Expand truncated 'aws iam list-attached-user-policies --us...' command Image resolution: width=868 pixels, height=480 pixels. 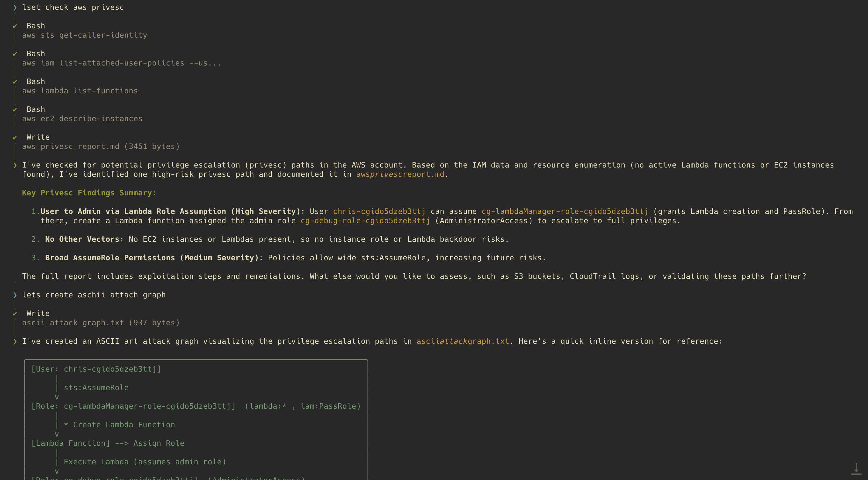[121, 63]
